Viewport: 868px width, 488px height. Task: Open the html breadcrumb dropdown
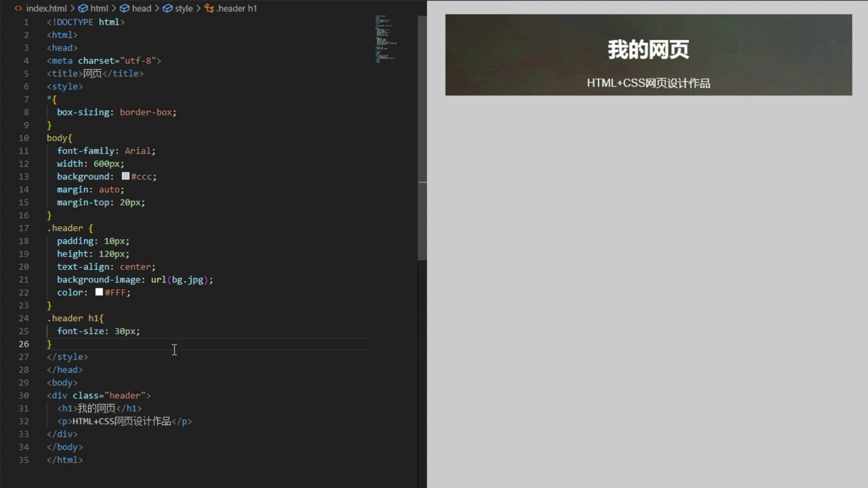(x=99, y=8)
